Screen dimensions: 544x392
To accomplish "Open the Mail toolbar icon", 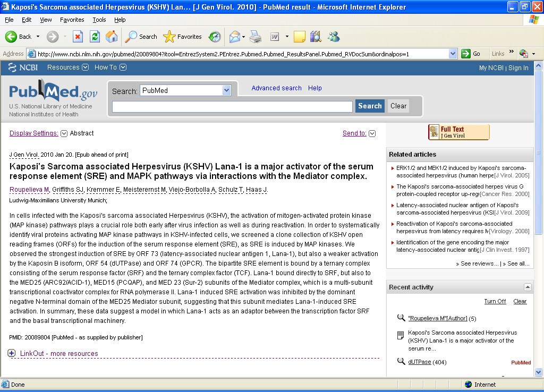I will click(234, 37).
